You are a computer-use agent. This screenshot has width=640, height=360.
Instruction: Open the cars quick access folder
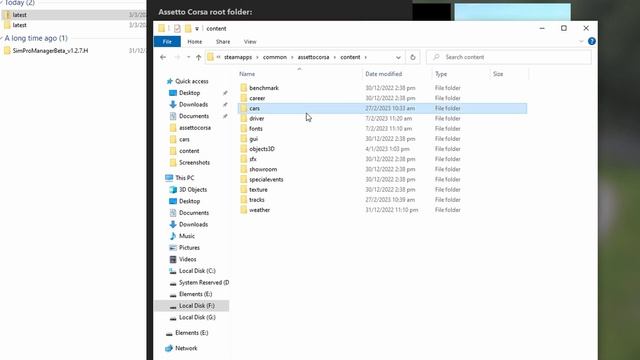tap(184, 139)
